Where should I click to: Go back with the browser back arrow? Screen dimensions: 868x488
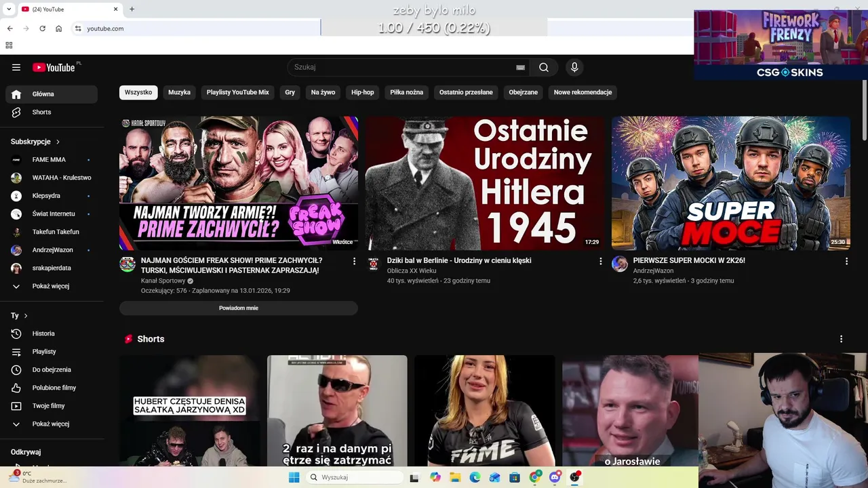[9, 28]
